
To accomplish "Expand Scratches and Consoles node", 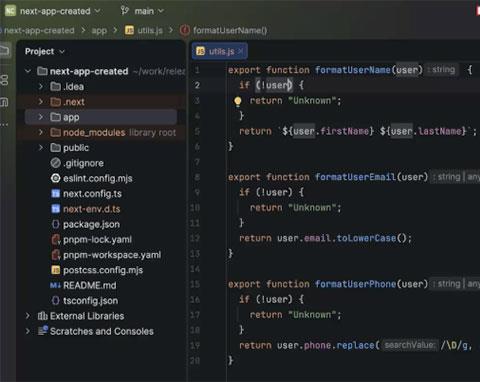I will click(28, 331).
